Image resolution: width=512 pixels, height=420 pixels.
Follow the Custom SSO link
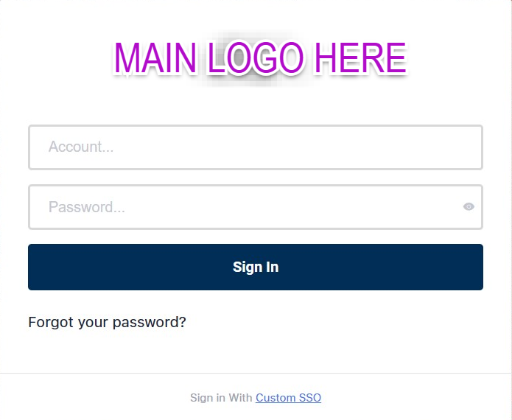(288, 398)
